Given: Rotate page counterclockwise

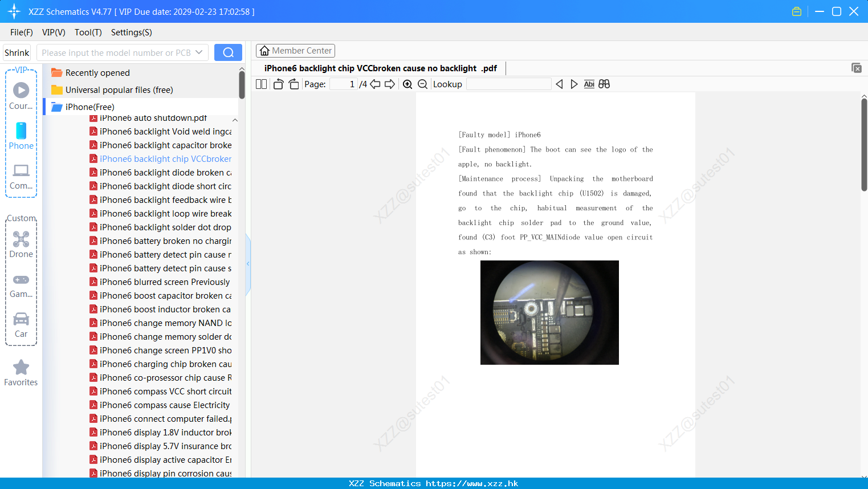Looking at the screenshot, I should pyautogui.click(x=278, y=84).
